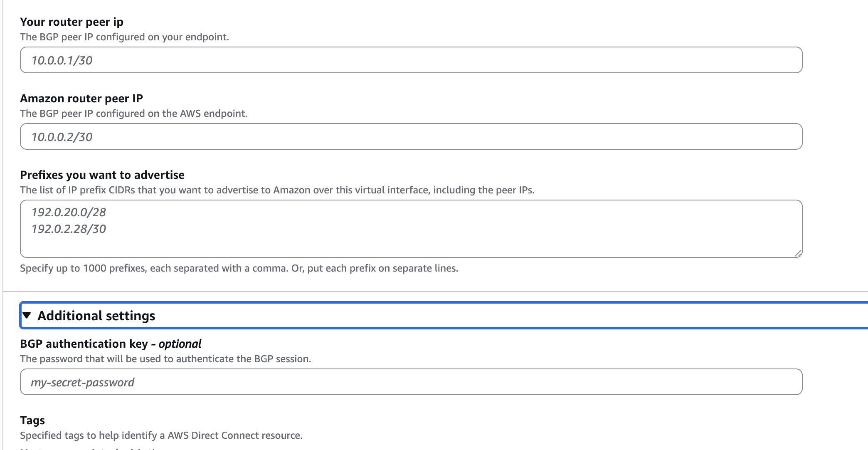Click the BGP session password description text
This screenshot has width=868, height=450.
165,359
